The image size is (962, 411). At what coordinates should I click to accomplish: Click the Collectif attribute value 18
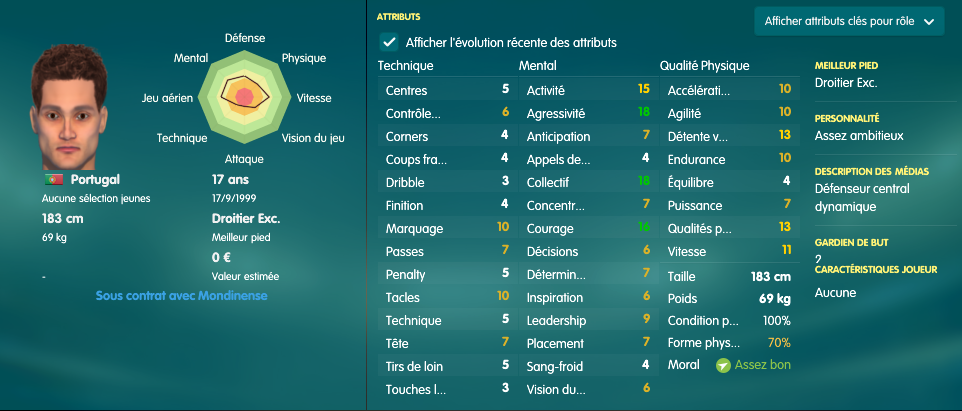(644, 182)
